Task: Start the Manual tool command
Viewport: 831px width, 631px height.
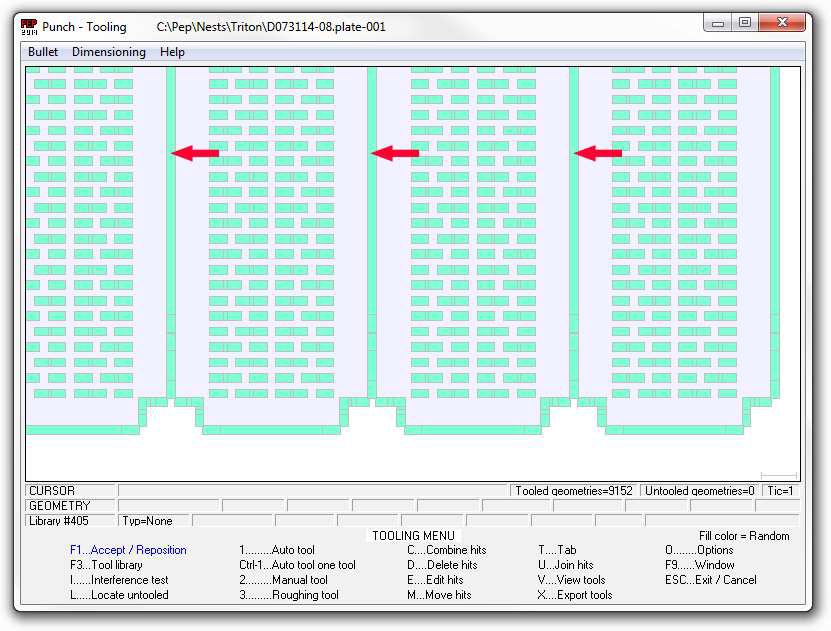Action: [x=283, y=580]
